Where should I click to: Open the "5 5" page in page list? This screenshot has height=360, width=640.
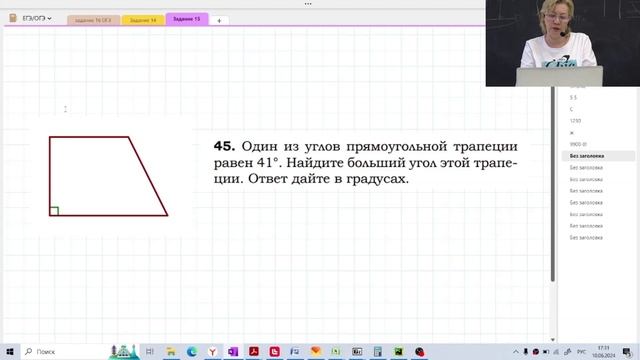[573, 98]
